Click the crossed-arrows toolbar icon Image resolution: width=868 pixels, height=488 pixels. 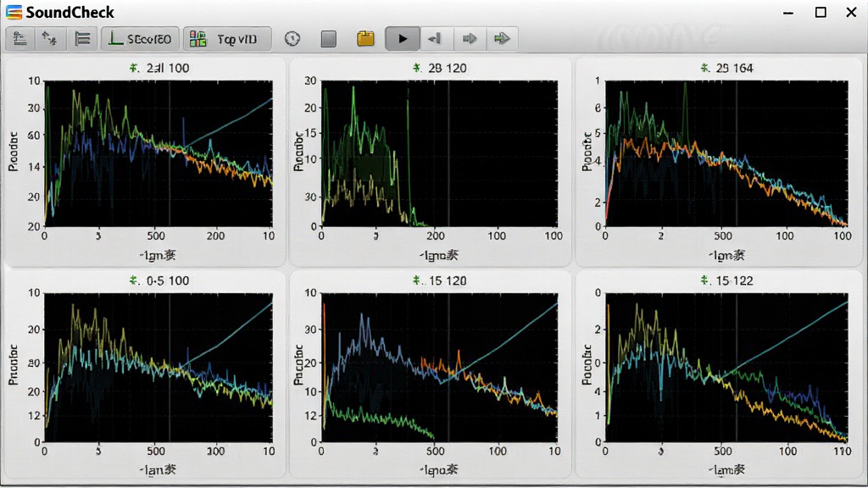50,39
